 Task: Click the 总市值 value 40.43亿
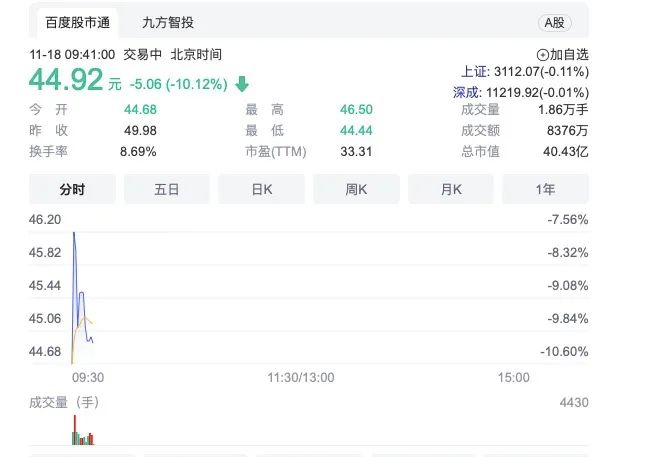point(565,152)
